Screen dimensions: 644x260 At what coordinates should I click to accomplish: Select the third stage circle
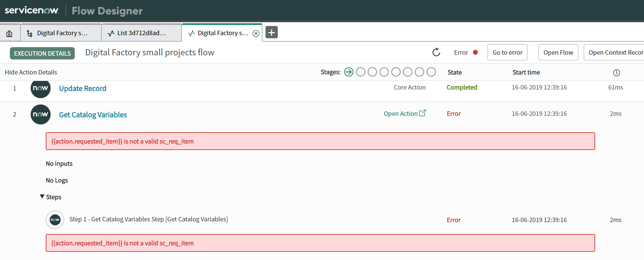point(372,72)
